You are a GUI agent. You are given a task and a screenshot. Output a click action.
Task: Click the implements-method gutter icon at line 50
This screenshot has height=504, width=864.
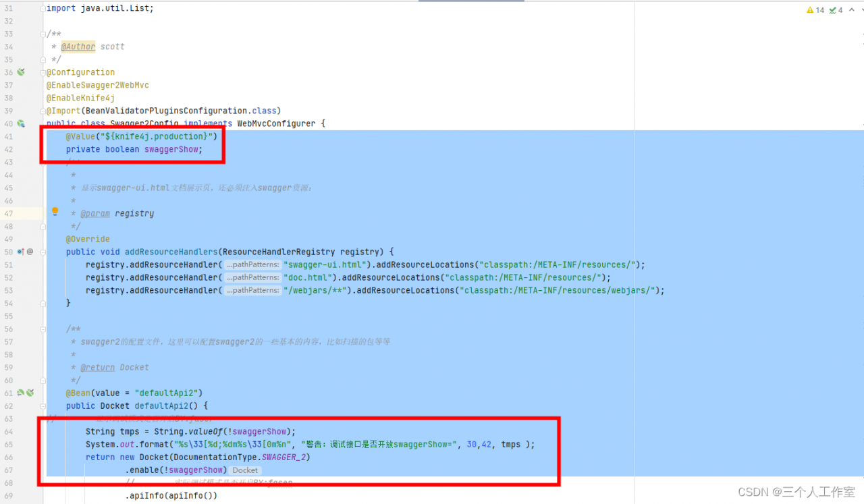[x=21, y=252]
